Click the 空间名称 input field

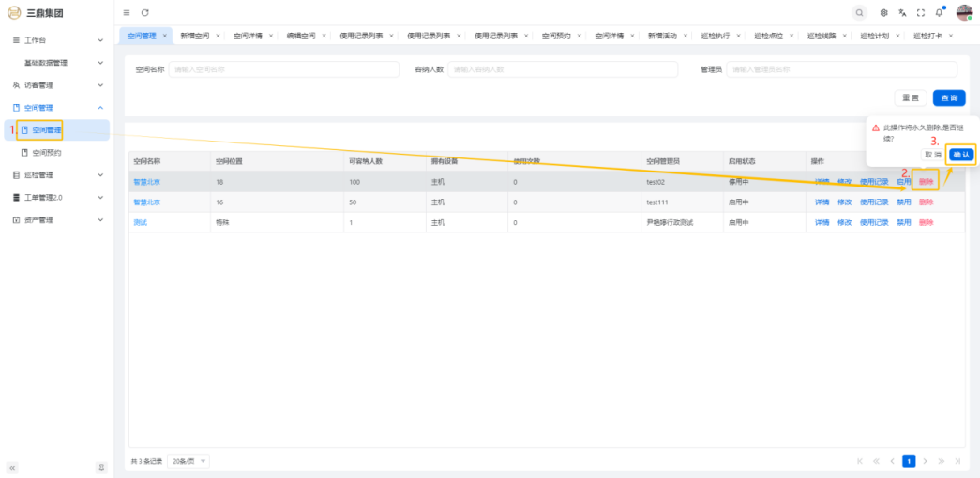[x=281, y=69]
